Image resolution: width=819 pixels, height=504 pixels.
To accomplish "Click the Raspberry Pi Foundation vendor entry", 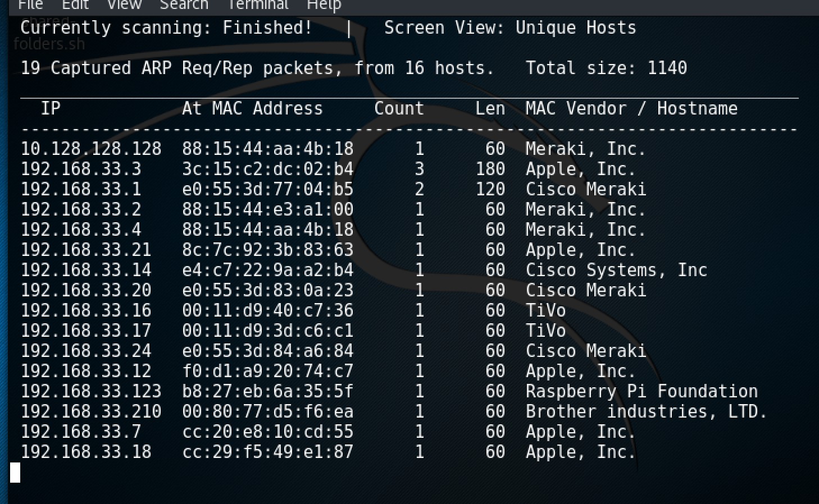I will pyautogui.click(x=641, y=391).
